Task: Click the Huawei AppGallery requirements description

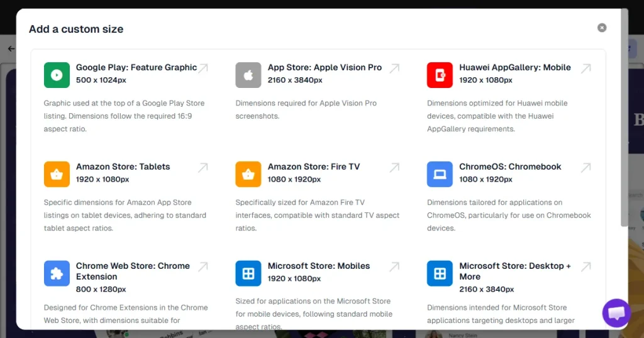Action: (x=497, y=116)
